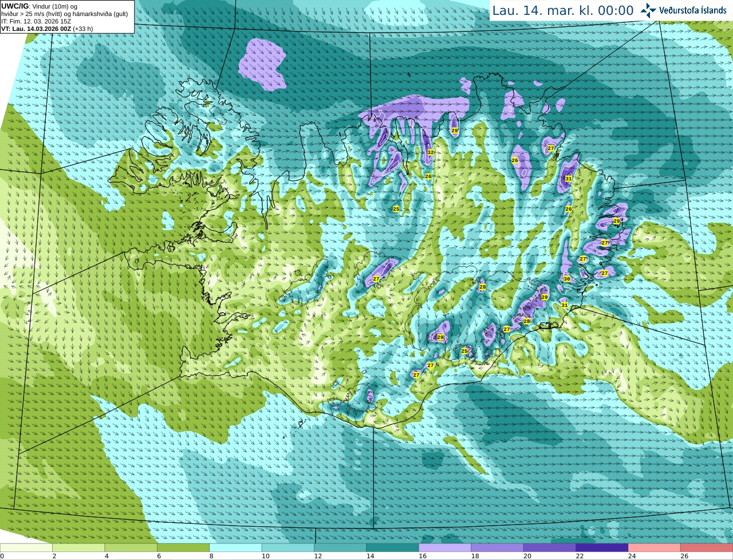
Task: Pick the 6–8 m/s green legend swatch
Action: 183,548
